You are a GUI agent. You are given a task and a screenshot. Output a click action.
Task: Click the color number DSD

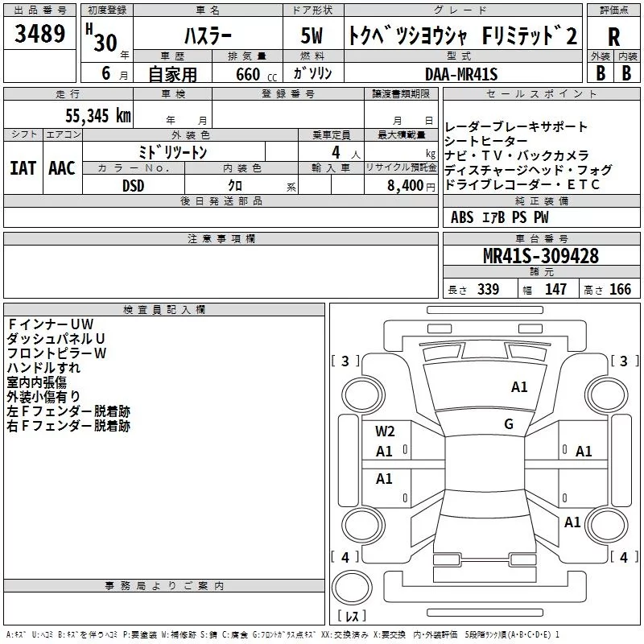pyautogui.click(x=134, y=186)
